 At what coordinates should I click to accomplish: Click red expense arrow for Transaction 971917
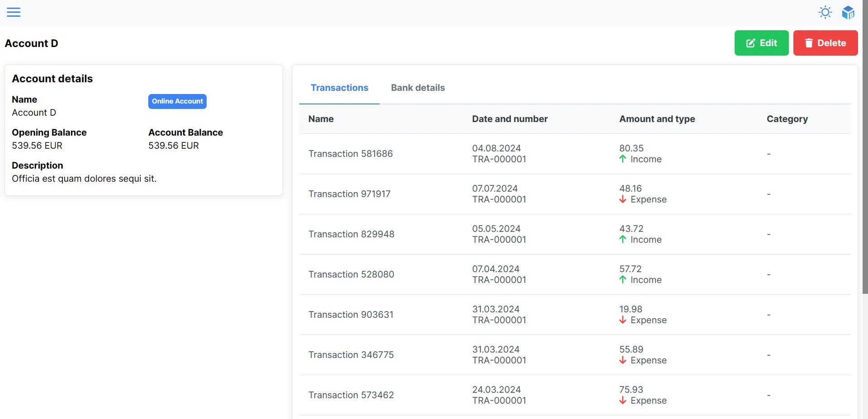[x=623, y=199]
